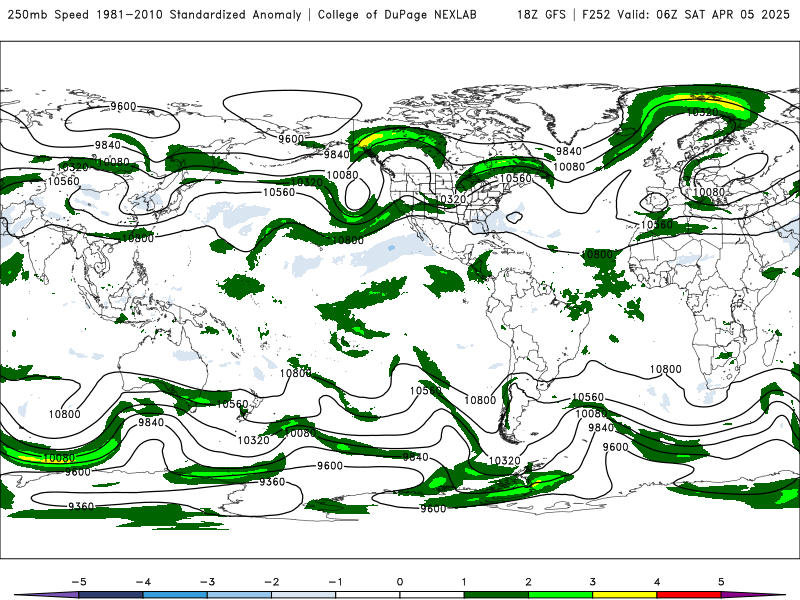Click the '10560' contour label near New Zealand
Screen dimensions: 800x600
click(232, 404)
